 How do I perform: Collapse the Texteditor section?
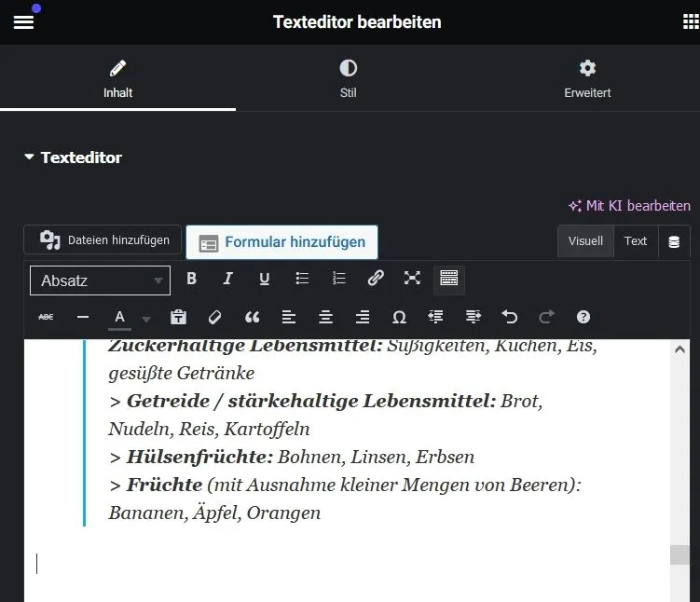tap(74, 157)
